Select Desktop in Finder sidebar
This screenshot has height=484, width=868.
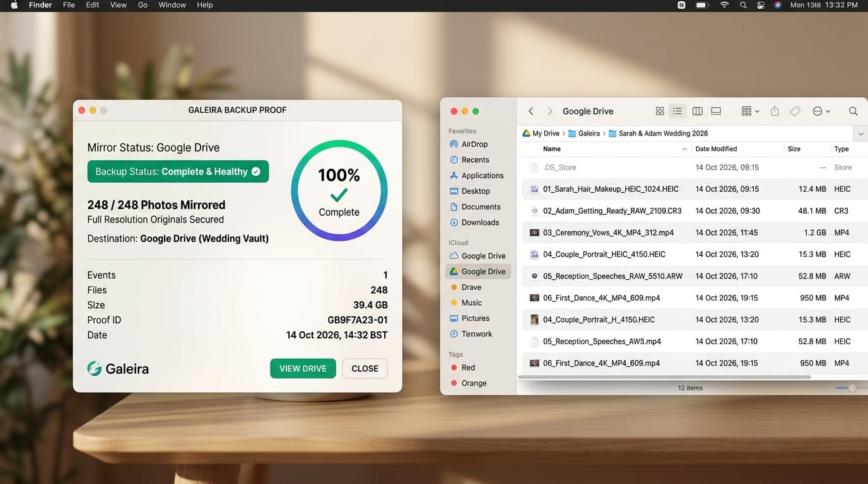click(x=469, y=191)
